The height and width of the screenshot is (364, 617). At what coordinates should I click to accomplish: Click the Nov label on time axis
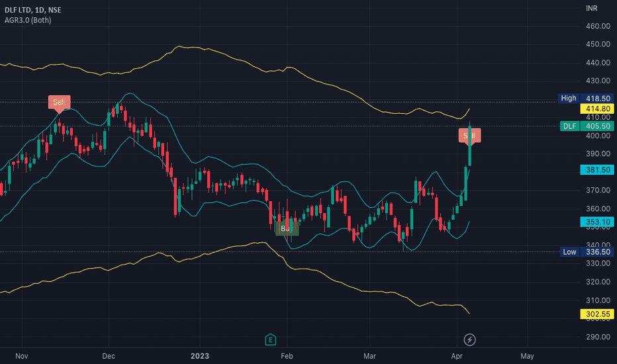pyautogui.click(x=22, y=356)
